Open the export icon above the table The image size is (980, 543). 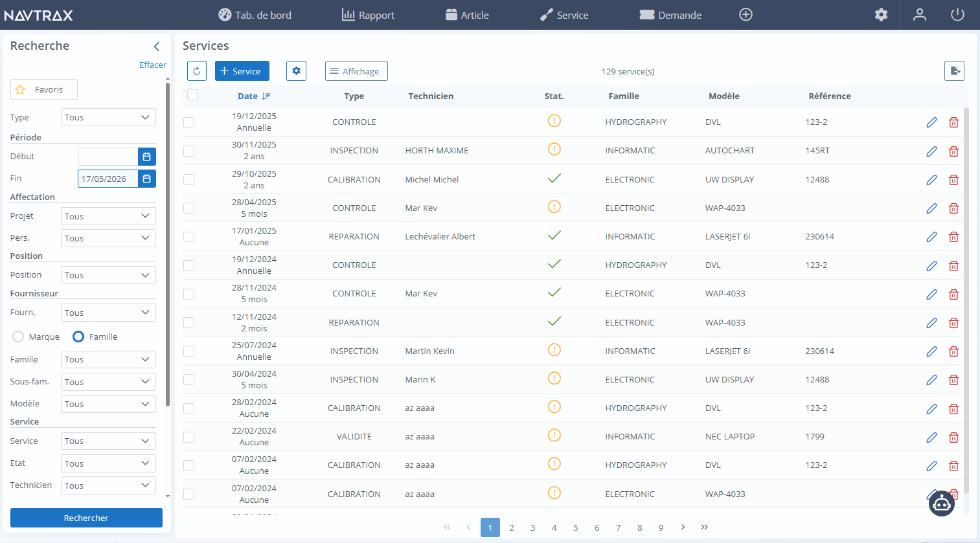pos(954,71)
